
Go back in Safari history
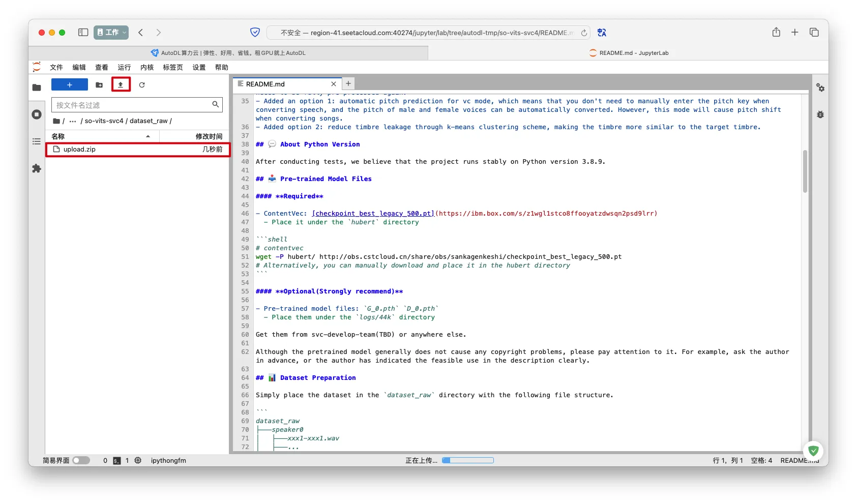pos(141,33)
